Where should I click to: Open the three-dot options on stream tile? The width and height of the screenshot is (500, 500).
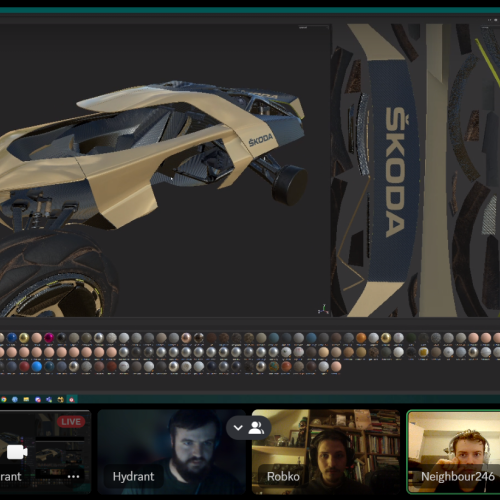(x=73, y=476)
